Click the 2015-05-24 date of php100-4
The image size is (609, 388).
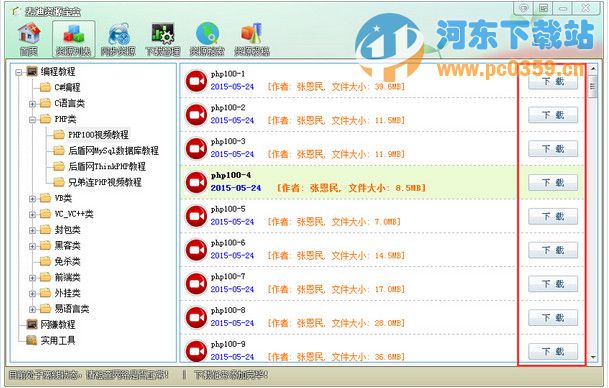tap(236, 188)
